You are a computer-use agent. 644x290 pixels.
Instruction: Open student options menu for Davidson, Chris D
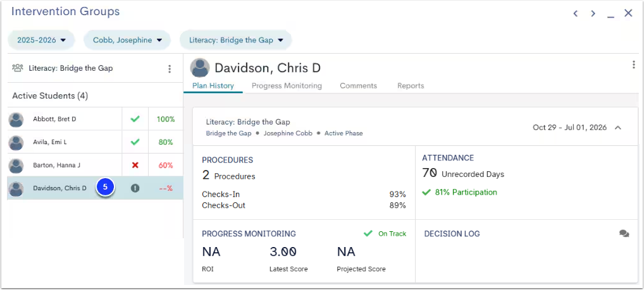point(633,65)
